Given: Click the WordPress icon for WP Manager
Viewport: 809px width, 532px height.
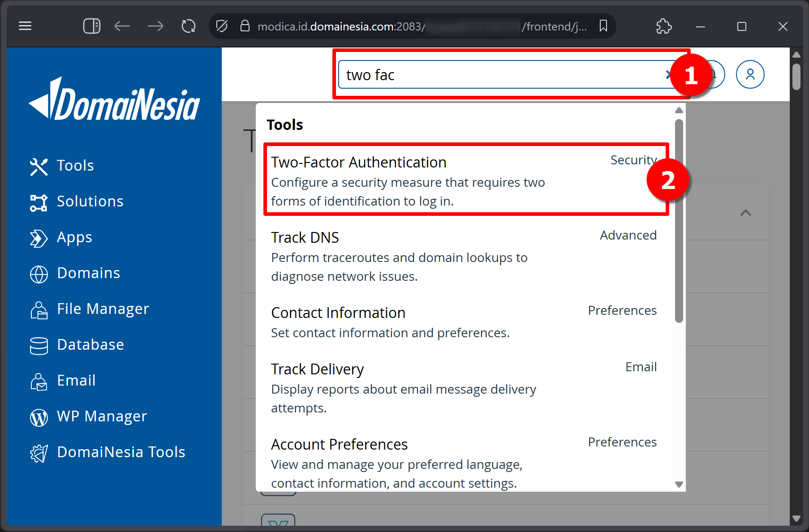Looking at the screenshot, I should tap(39, 417).
